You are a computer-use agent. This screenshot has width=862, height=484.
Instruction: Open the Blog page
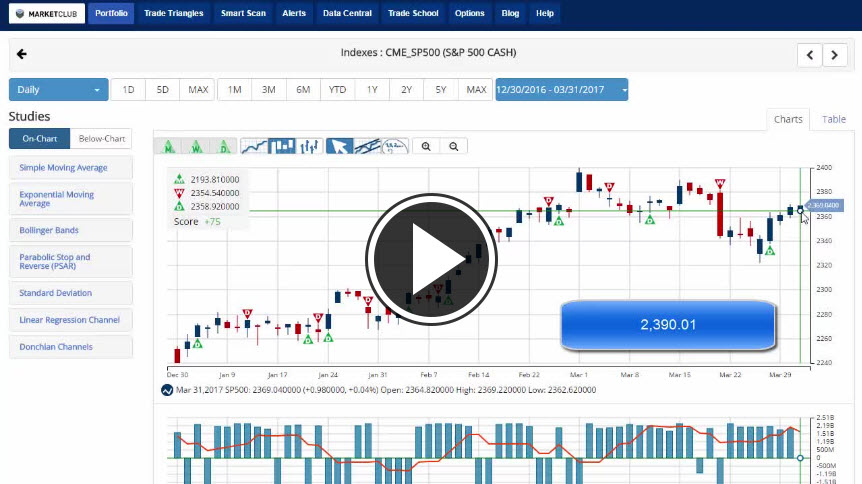tap(510, 13)
